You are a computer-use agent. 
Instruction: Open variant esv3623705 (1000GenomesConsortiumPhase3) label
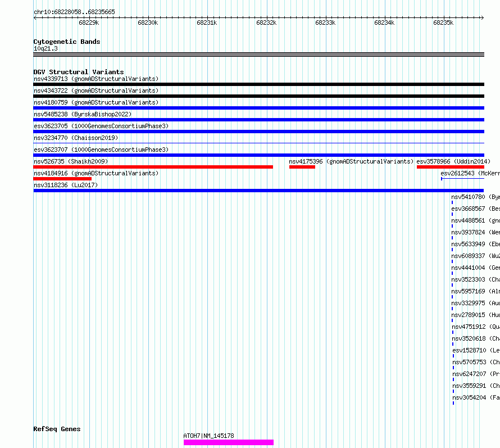pyautogui.click(x=101, y=126)
